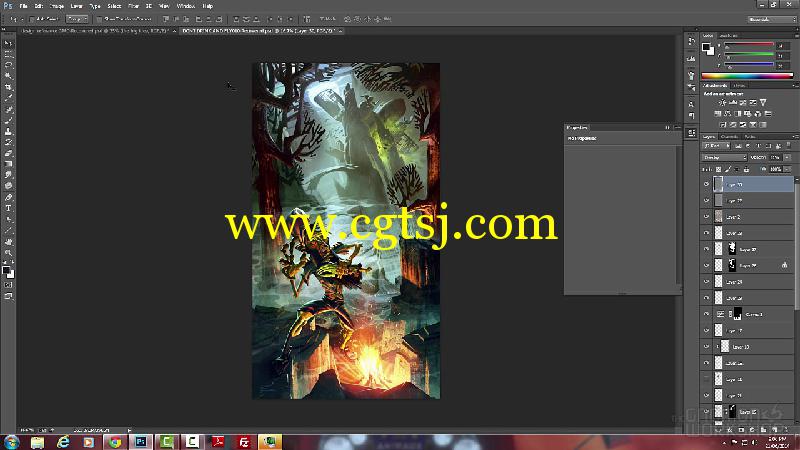Open the Auto-Select Group dropdown

(x=77, y=19)
